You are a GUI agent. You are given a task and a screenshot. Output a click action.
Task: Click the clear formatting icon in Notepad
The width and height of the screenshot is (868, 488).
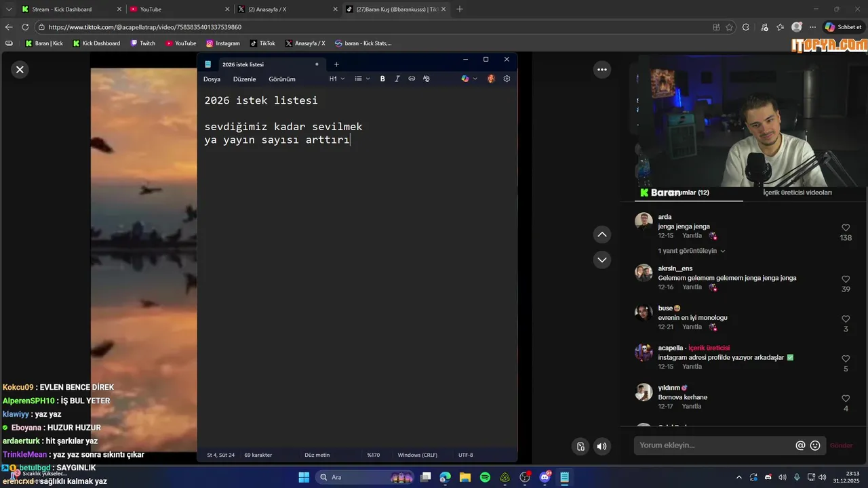point(427,79)
